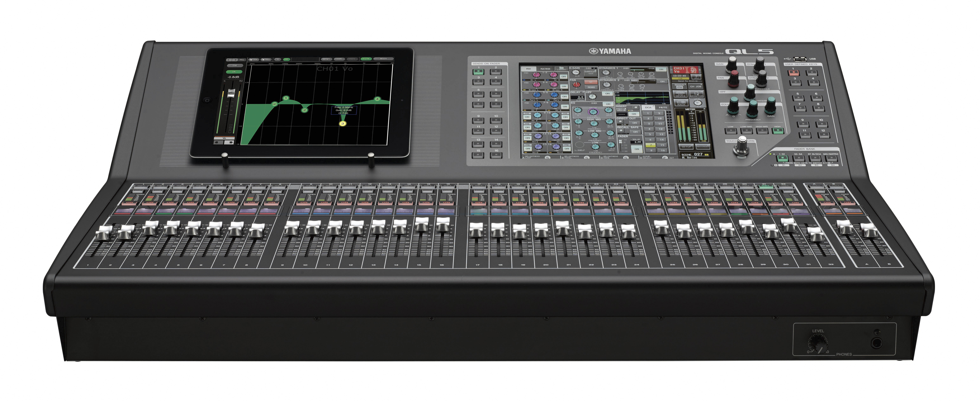The image size is (980, 401).
Task: Touch the equalizer FREQUENCY knob
Action: click(752, 109)
